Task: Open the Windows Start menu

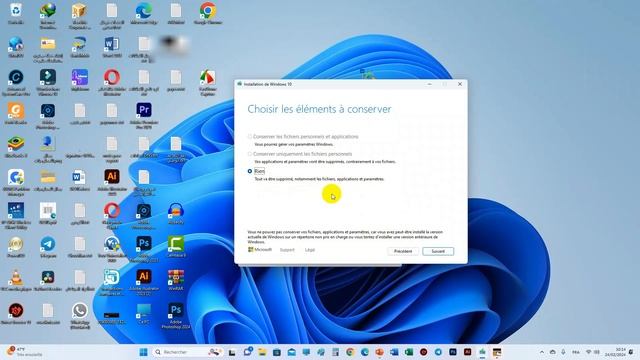Action: (143, 352)
